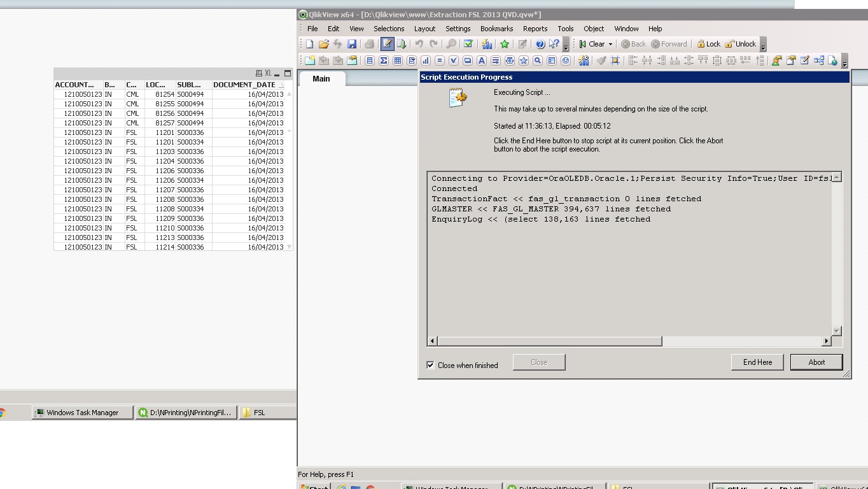Screen dimensions: 868x489
Task: Create a Bookmark Object star icon
Action: coord(524,60)
